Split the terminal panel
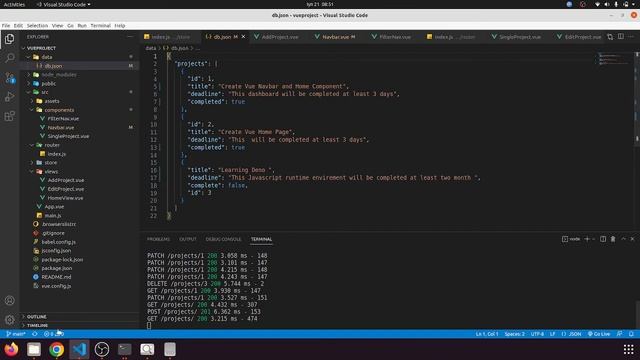Image resolution: width=640 pixels, height=360 pixels. click(x=603, y=239)
